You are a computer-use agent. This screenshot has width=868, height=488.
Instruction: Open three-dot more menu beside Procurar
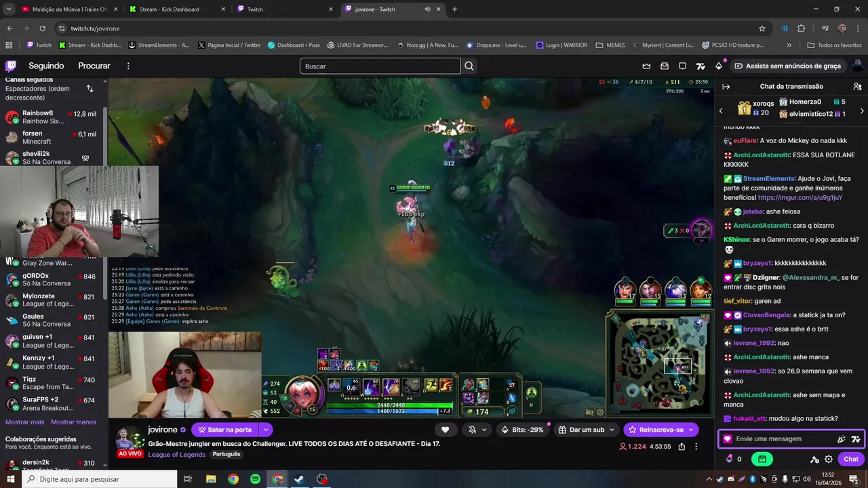(x=128, y=66)
